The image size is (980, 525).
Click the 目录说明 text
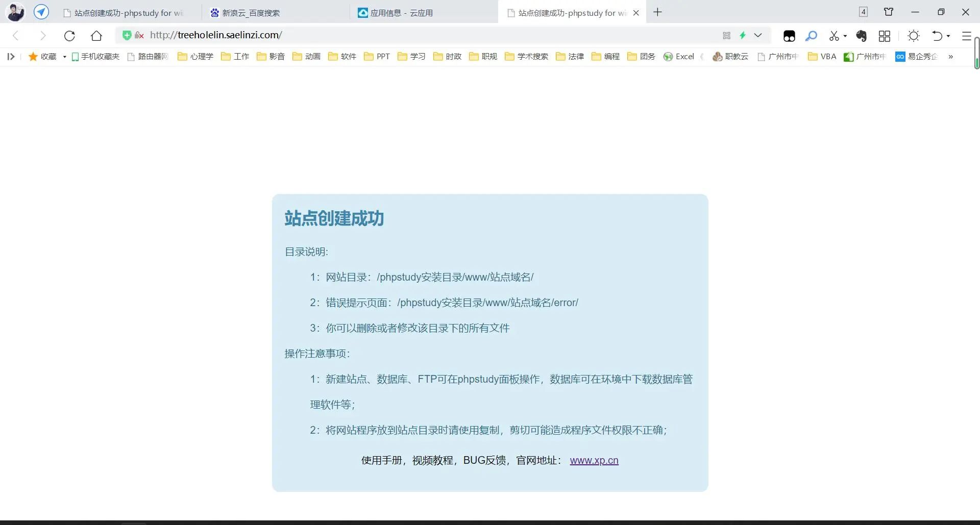pos(307,252)
